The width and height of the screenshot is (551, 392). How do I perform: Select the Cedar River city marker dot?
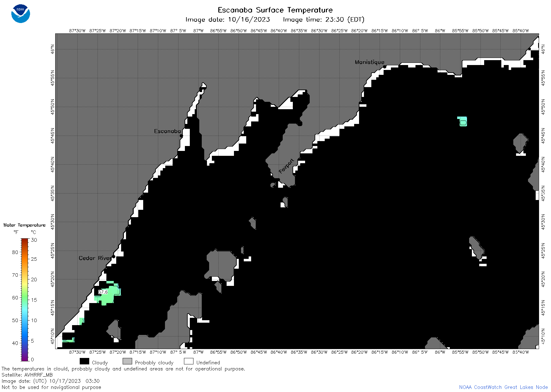(113, 256)
